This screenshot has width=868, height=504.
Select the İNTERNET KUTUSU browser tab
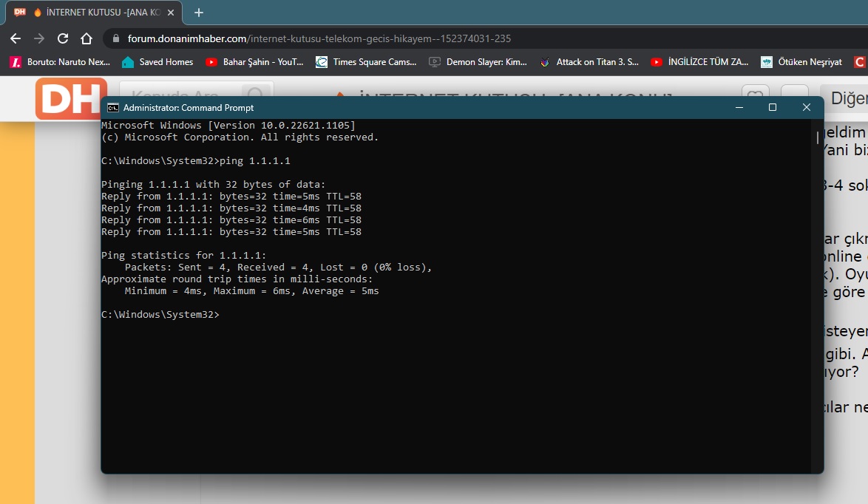[x=94, y=12]
